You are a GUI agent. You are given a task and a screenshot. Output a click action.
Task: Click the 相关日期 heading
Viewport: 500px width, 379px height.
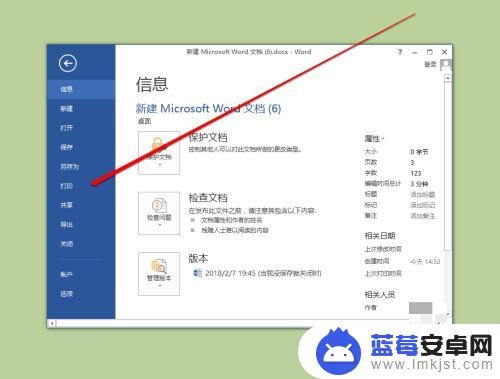click(x=380, y=236)
